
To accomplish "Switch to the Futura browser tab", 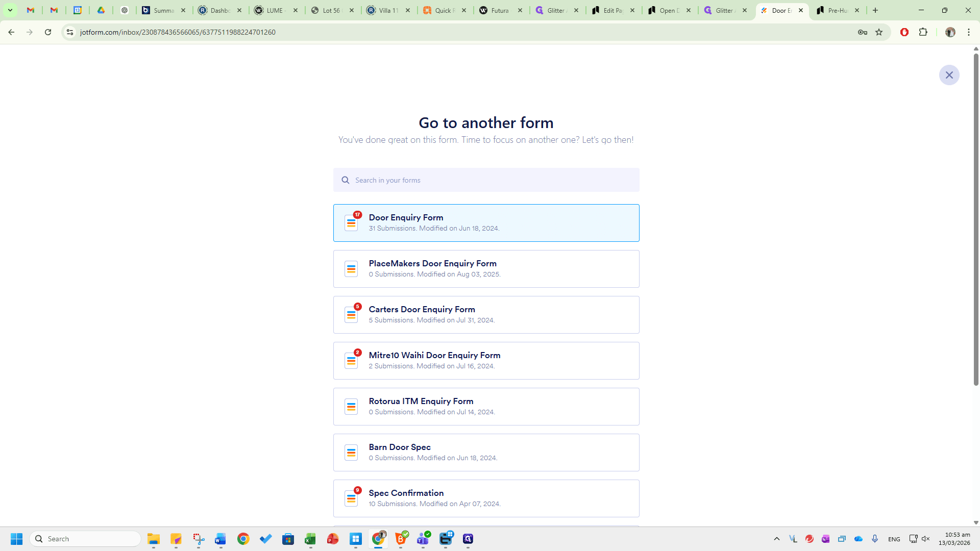I will click(501, 10).
